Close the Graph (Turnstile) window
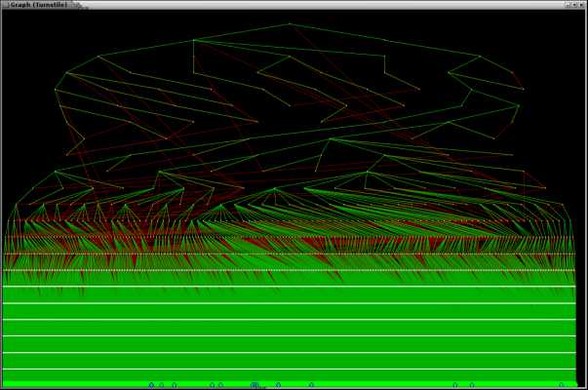 pos(581,5)
